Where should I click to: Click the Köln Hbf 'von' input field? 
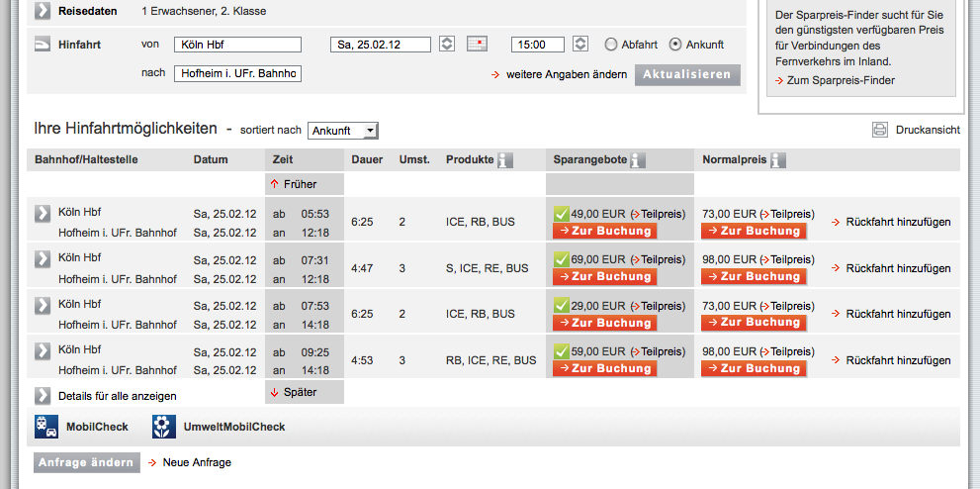click(x=237, y=45)
